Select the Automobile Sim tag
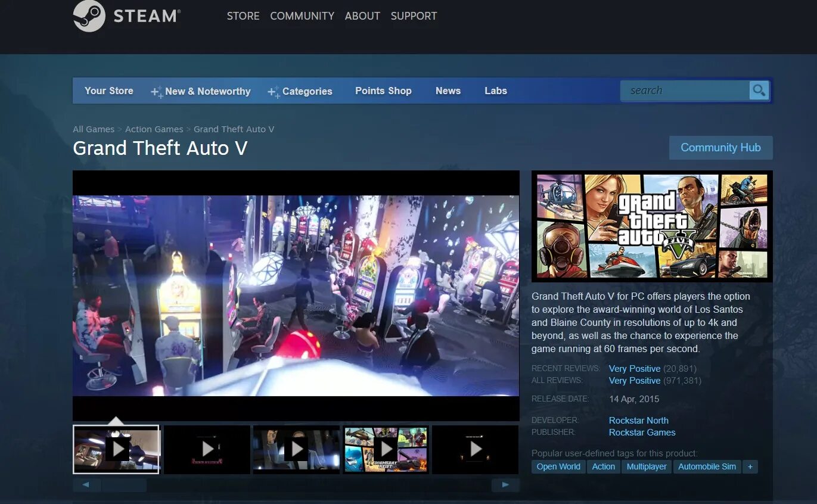 click(707, 466)
